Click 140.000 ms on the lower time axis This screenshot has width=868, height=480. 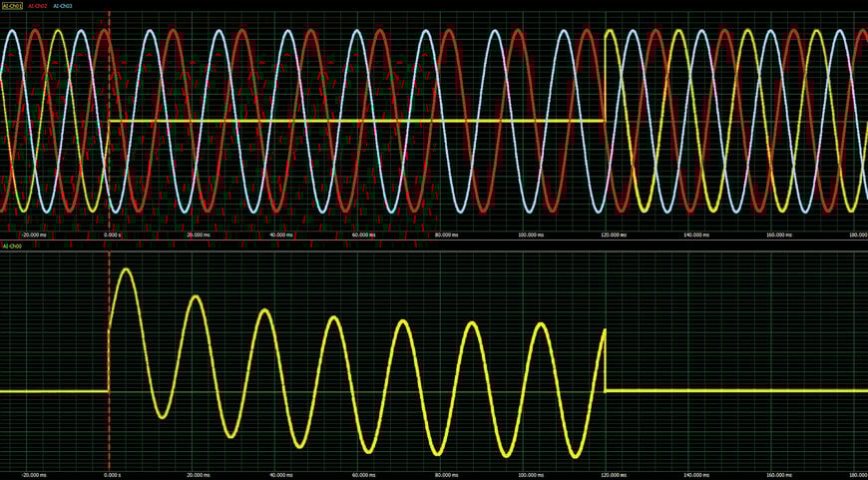coord(695,475)
